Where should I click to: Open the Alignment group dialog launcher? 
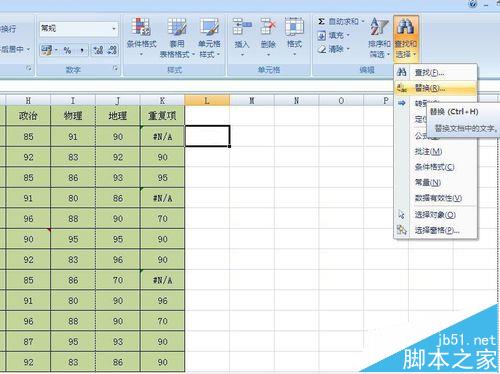29,68
